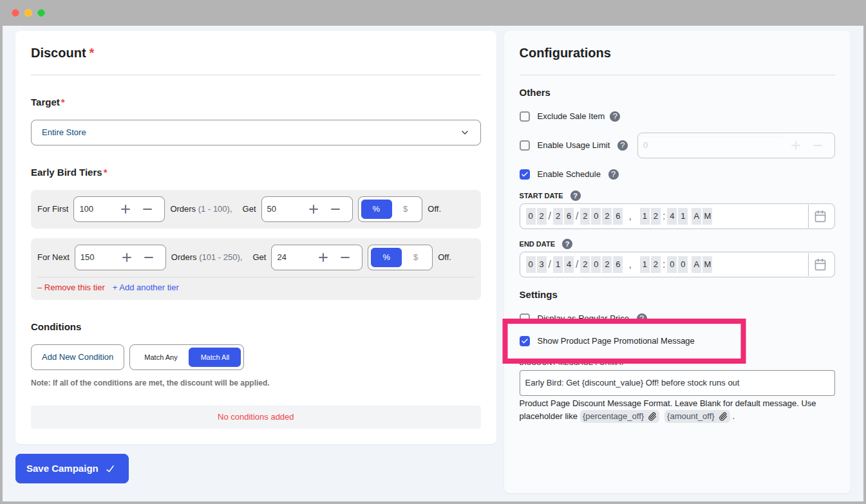Copy the {percentage_off} placeholder clip icon

point(652,416)
